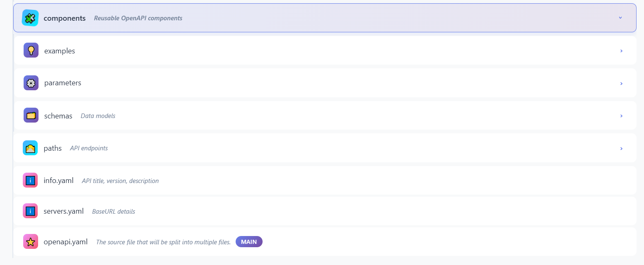The height and width of the screenshot is (265, 644).
Task: Expand the paths folder chevron
Action: point(621,148)
